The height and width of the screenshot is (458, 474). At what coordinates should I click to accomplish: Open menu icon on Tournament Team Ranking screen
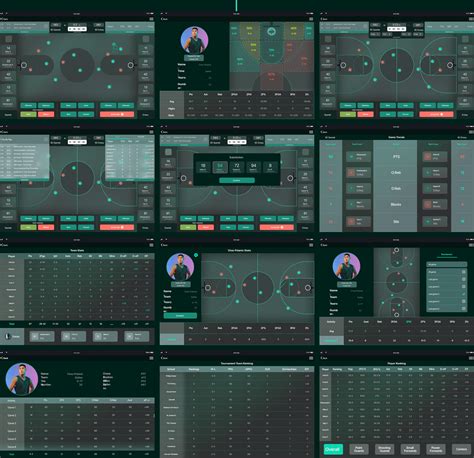coord(311,358)
